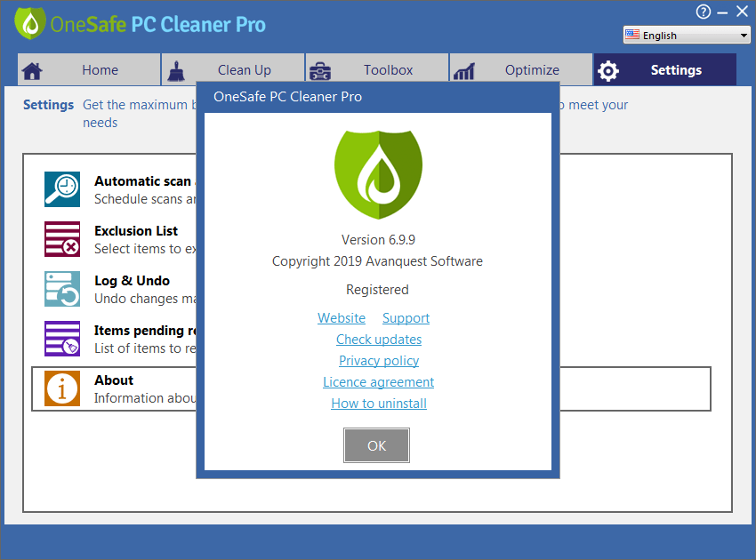The height and width of the screenshot is (560, 756).
Task: Open the Support link
Action: (x=406, y=318)
